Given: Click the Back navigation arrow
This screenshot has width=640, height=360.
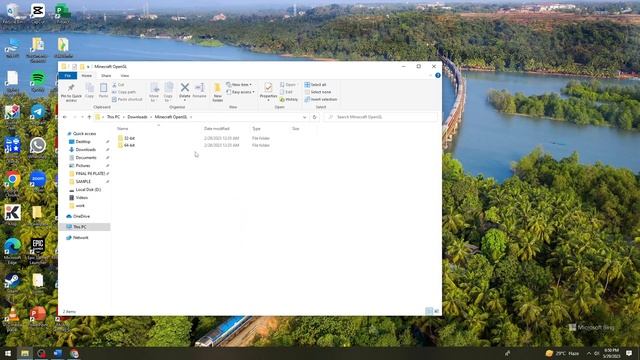Looking at the screenshot, I should [65, 117].
